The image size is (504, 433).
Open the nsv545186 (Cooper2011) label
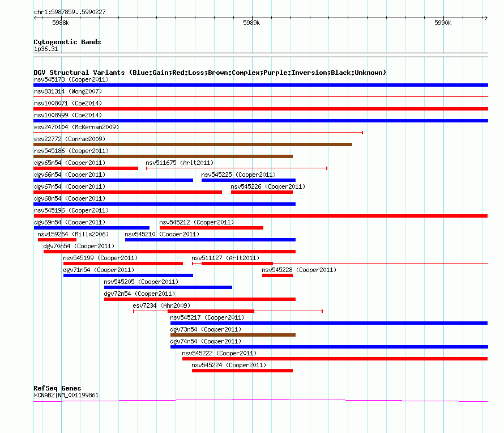(71, 151)
